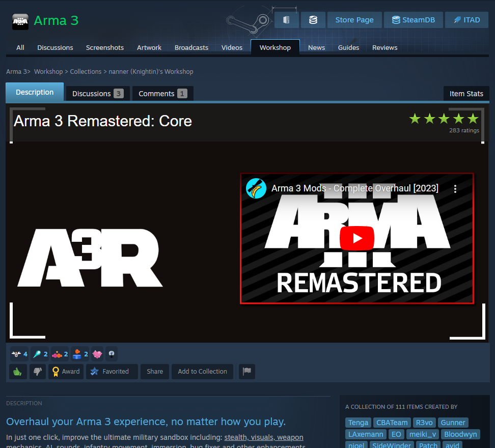Open the SteamDB page
495x448 pixels.
tap(413, 20)
